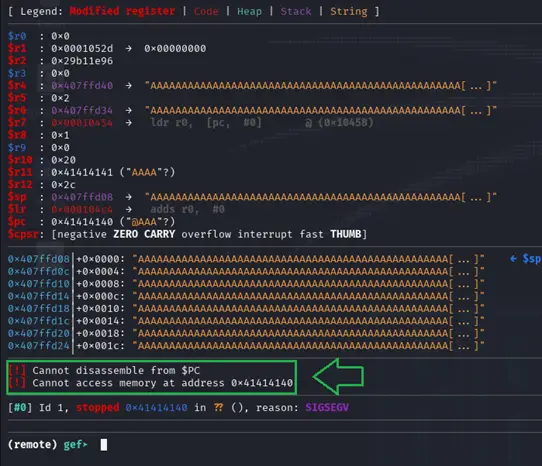Select the $r10 value 0x20
542x466 pixels.
[63, 160]
